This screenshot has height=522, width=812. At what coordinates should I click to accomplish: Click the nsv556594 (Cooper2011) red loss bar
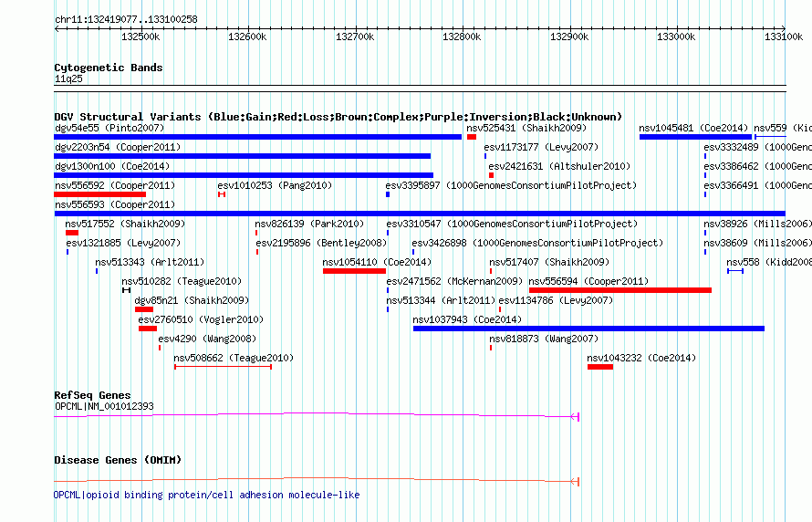[619, 290]
